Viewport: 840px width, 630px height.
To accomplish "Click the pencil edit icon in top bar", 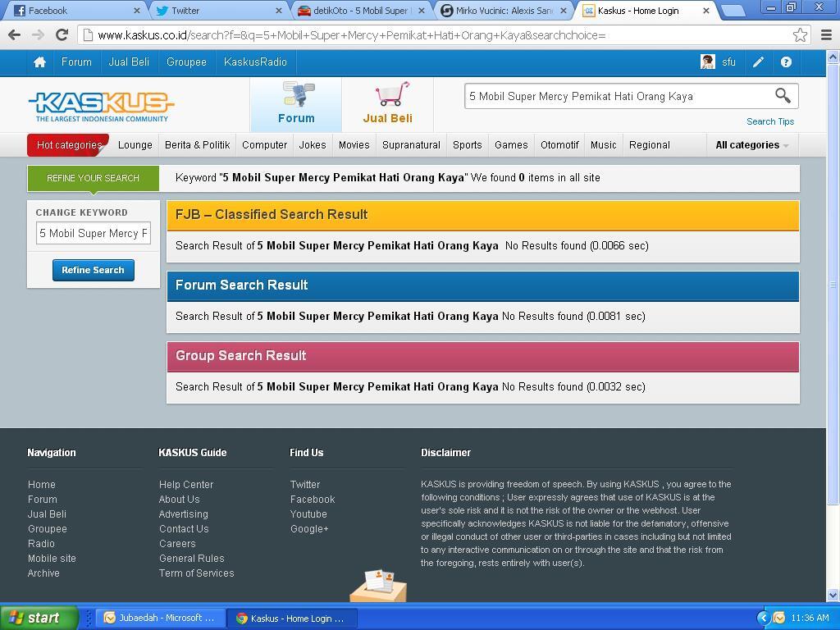I will pos(758,62).
